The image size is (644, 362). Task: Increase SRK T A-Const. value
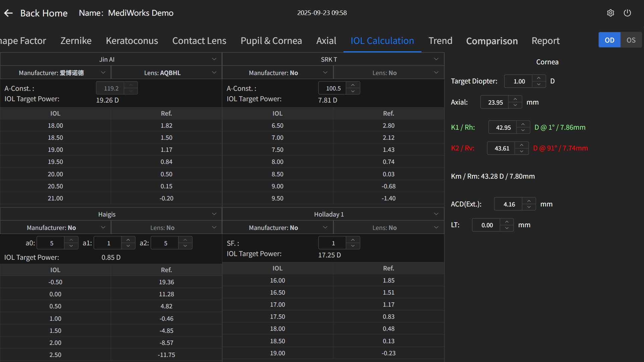353,85
